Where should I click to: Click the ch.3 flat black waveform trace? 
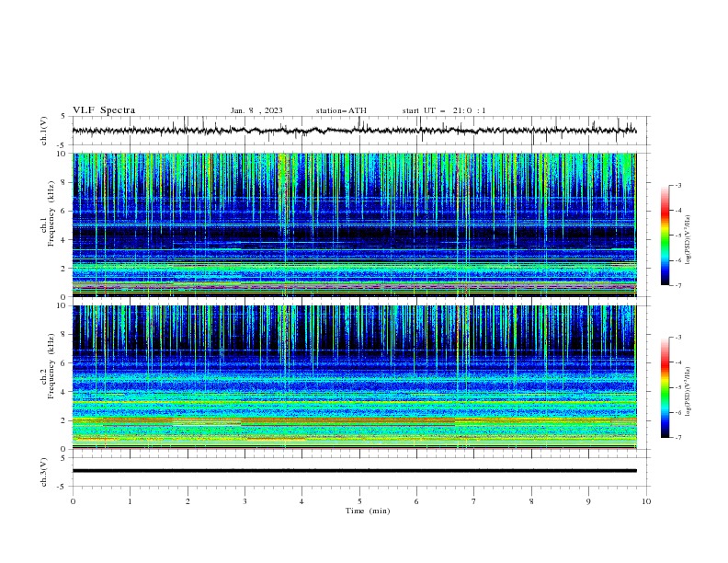pos(355,471)
